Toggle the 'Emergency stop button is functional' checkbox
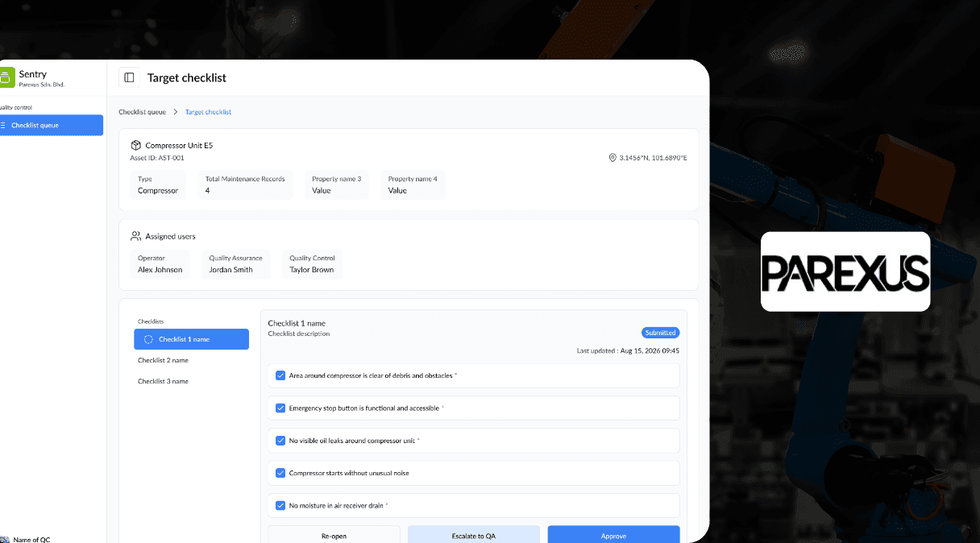The image size is (980, 543). point(280,408)
